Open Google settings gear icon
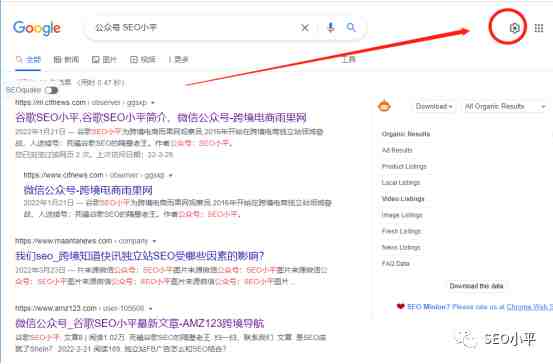The height and width of the screenshot is (364, 553). [x=515, y=28]
